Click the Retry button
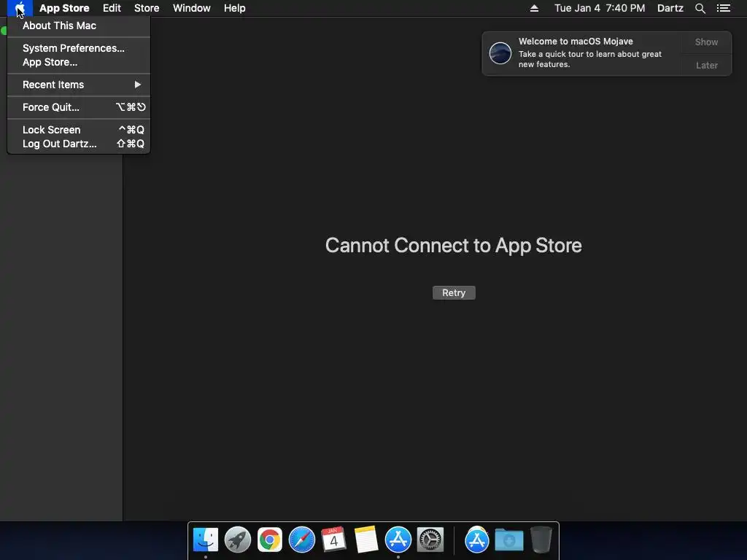Viewport: 747px width, 560px height. (454, 293)
